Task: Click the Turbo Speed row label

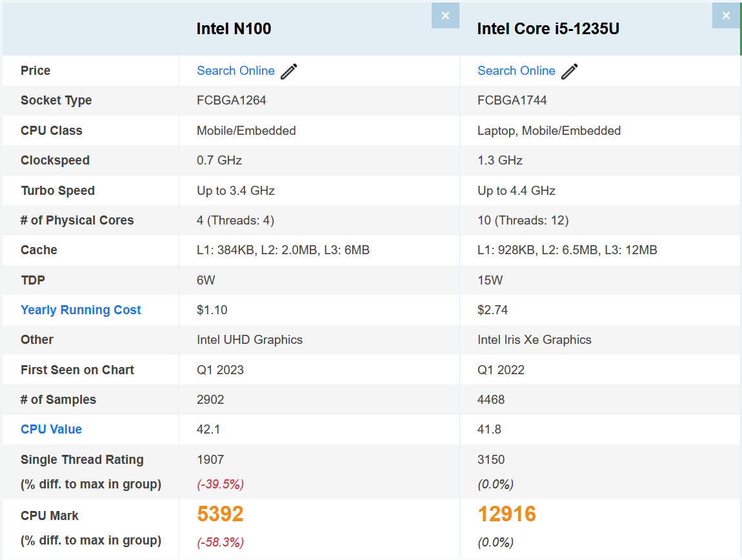Action: click(x=57, y=191)
